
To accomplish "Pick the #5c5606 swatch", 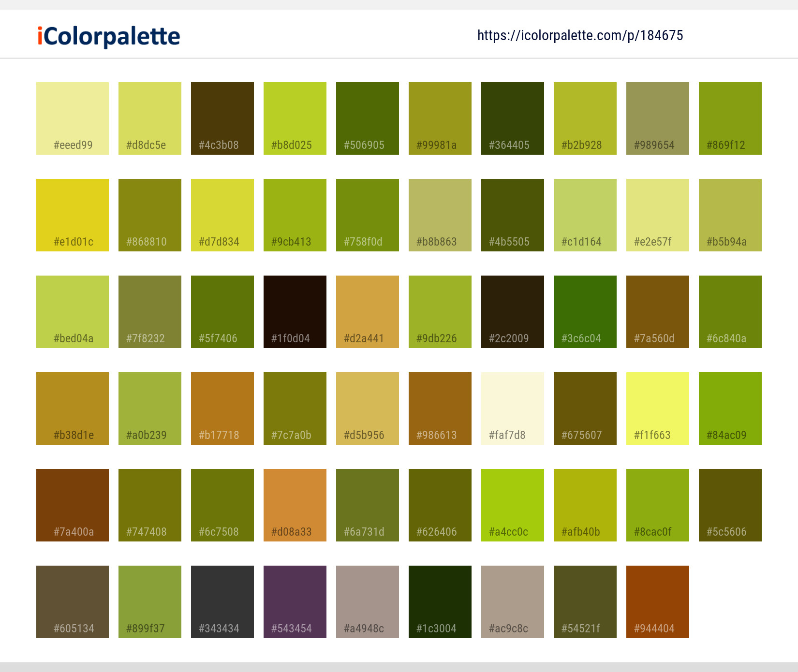I will point(730,505).
